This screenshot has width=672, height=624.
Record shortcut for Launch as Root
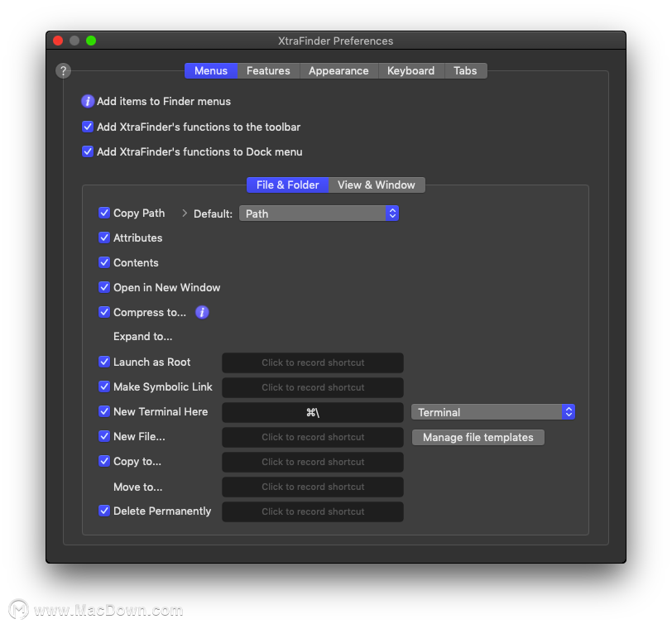pos(313,362)
